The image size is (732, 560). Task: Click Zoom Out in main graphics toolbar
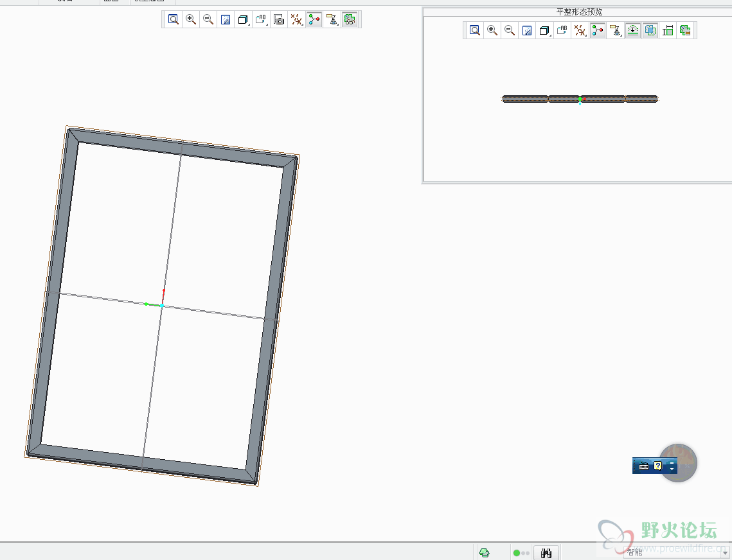(x=208, y=20)
